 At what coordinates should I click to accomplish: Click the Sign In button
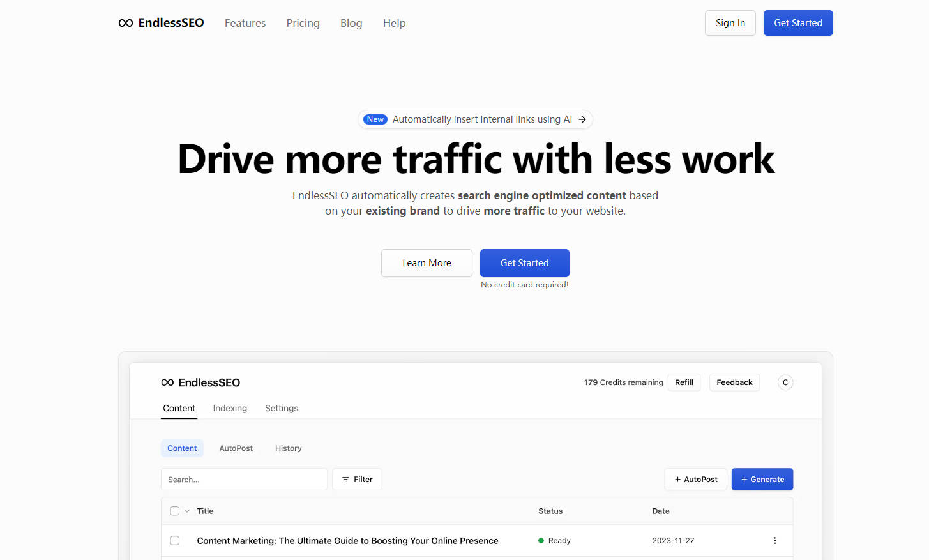[x=730, y=22]
